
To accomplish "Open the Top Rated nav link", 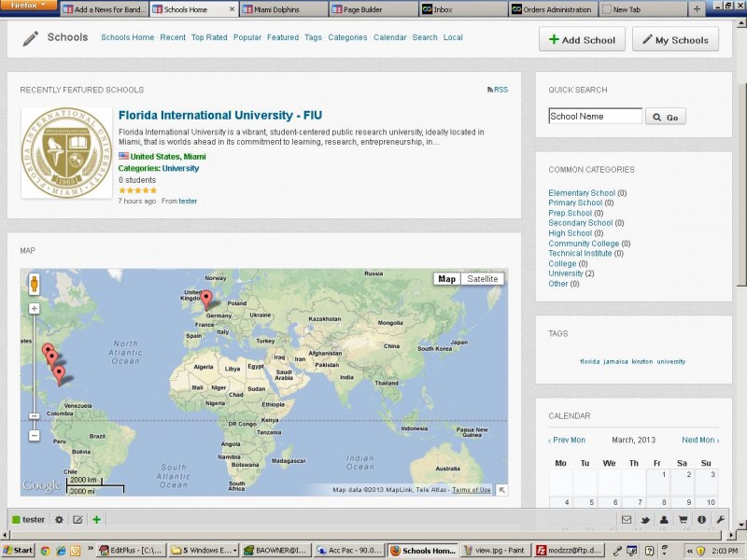I will (209, 37).
